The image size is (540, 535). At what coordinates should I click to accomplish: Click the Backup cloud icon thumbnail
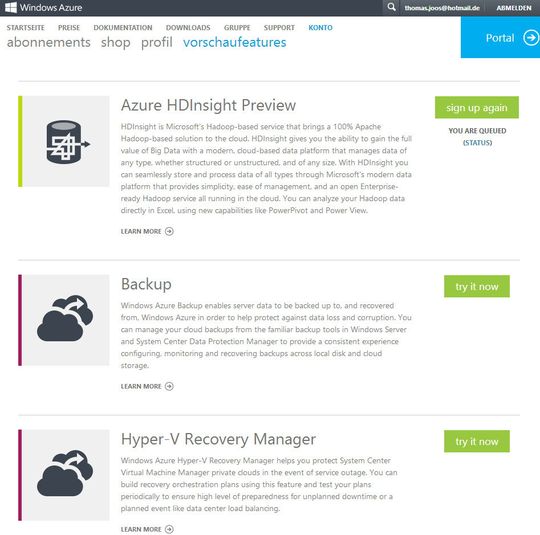point(65,319)
